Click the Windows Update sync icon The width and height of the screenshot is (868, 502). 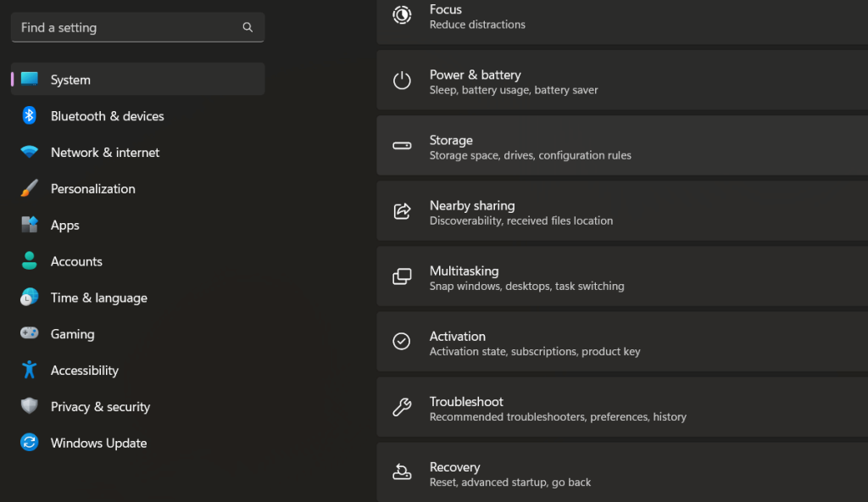coord(30,443)
